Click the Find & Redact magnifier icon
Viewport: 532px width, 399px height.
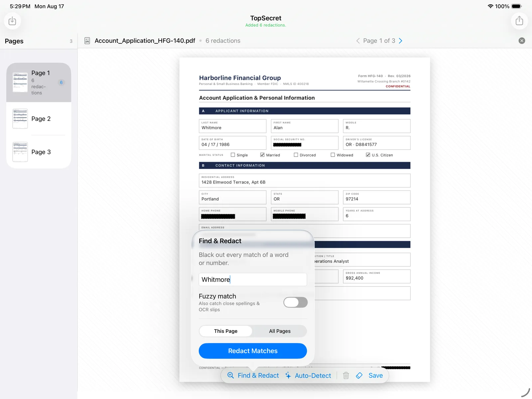click(230, 375)
